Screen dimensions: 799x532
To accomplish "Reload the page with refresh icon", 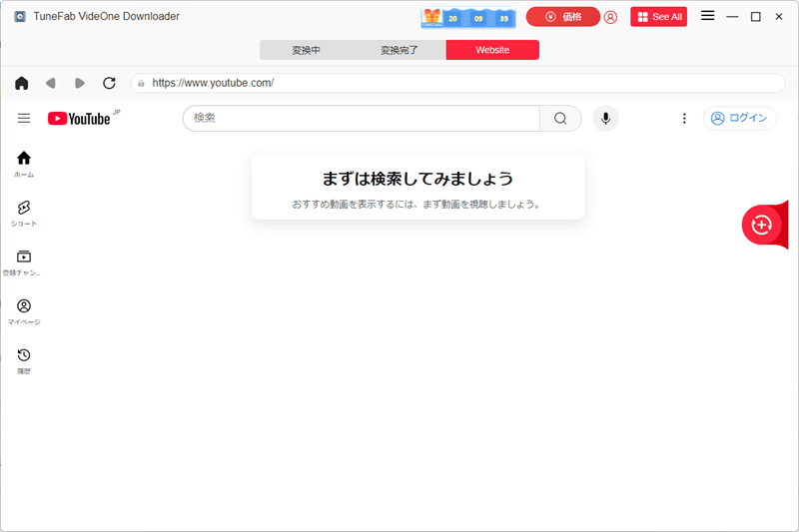I will click(109, 83).
